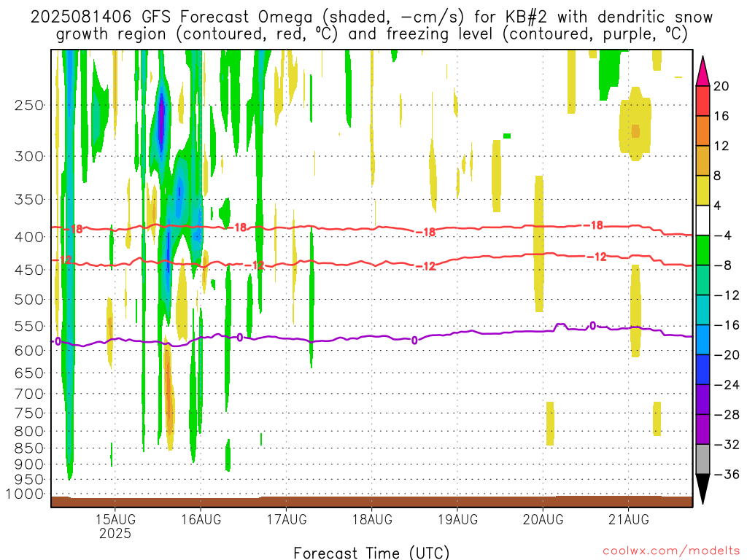Click the 350 pressure level label
Screen dimensions: 747x560
pyautogui.click(x=29, y=200)
